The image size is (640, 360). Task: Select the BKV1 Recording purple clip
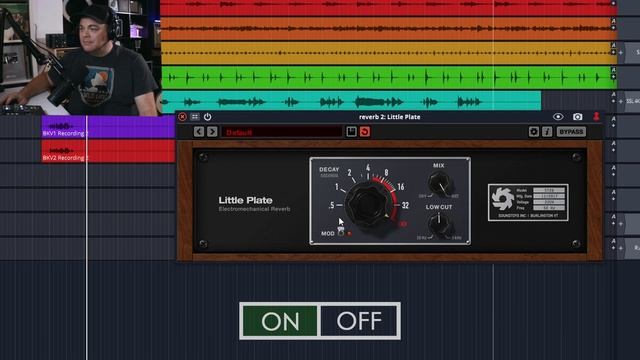[108, 127]
